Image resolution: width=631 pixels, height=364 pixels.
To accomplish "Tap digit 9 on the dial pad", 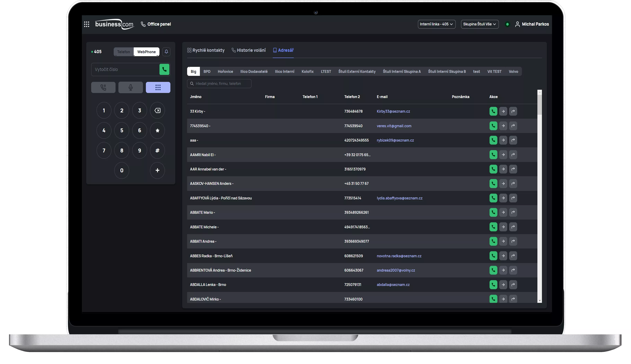I will click(140, 151).
